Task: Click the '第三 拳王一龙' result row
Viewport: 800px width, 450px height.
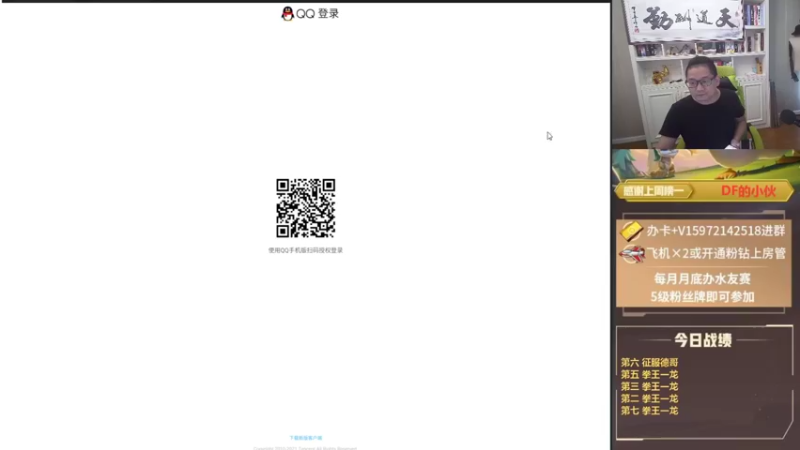Action: 649,386
